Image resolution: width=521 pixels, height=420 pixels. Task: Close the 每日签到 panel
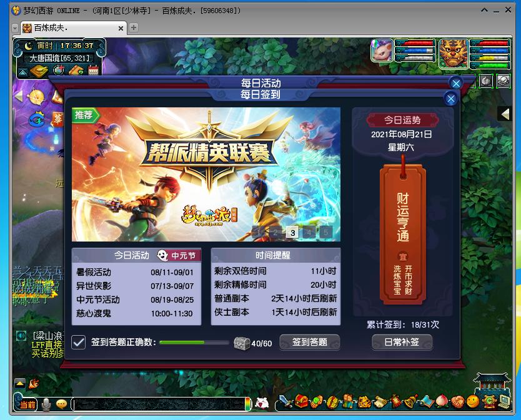click(451, 99)
